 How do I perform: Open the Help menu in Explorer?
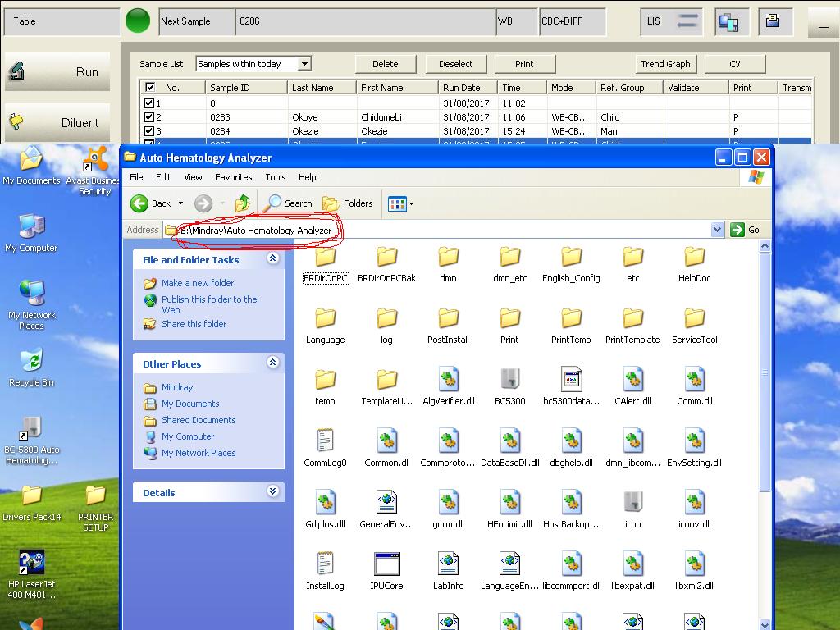click(x=307, y=177)
